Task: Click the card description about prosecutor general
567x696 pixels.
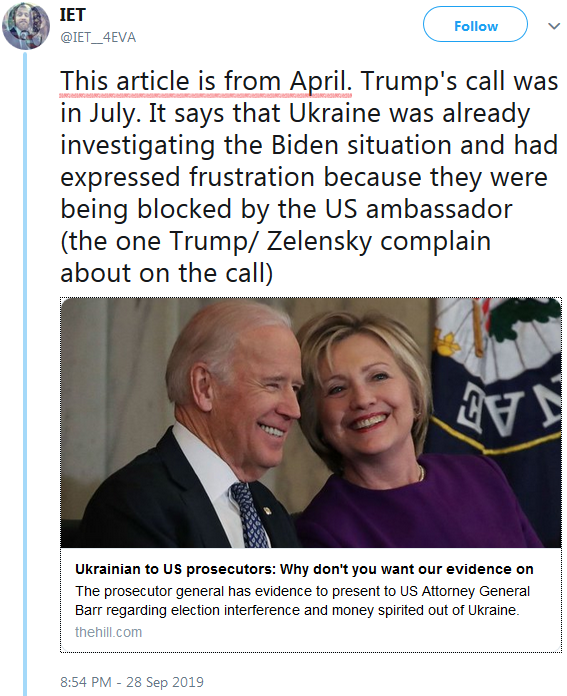Action: (302, 601)
